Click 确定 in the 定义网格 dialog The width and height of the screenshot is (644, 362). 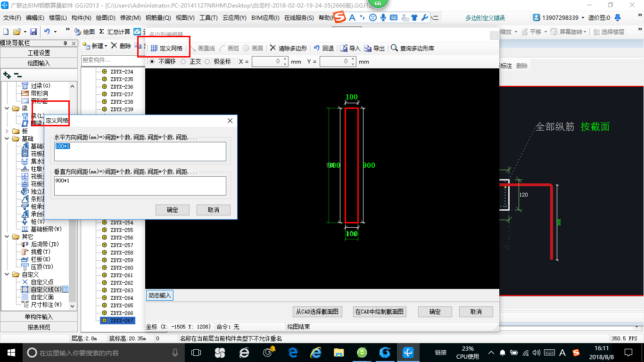(173, 210)
